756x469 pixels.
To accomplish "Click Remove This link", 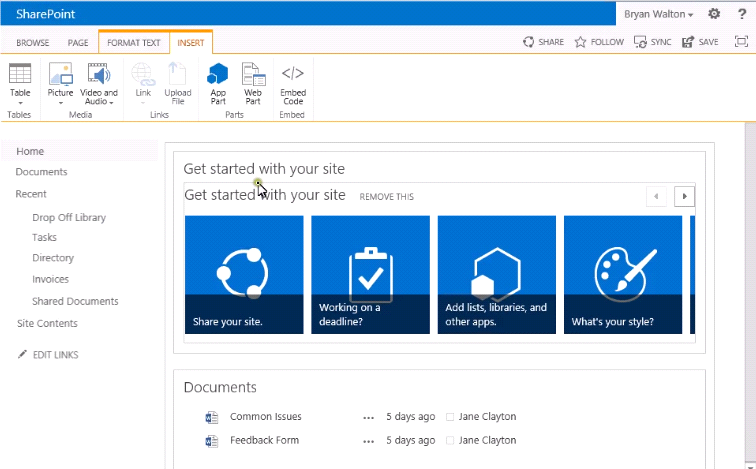I will pos(387,197).
